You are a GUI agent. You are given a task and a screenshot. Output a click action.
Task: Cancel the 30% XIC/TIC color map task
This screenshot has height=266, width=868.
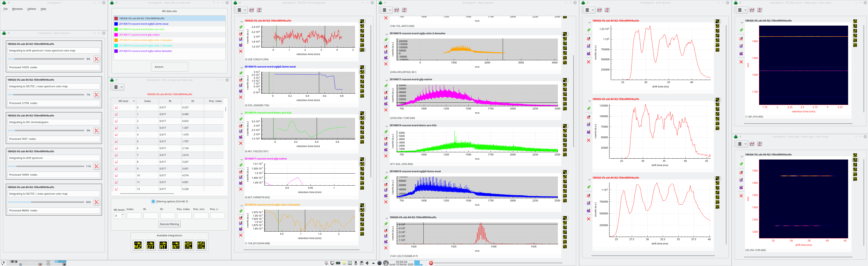tap(97, 202)
